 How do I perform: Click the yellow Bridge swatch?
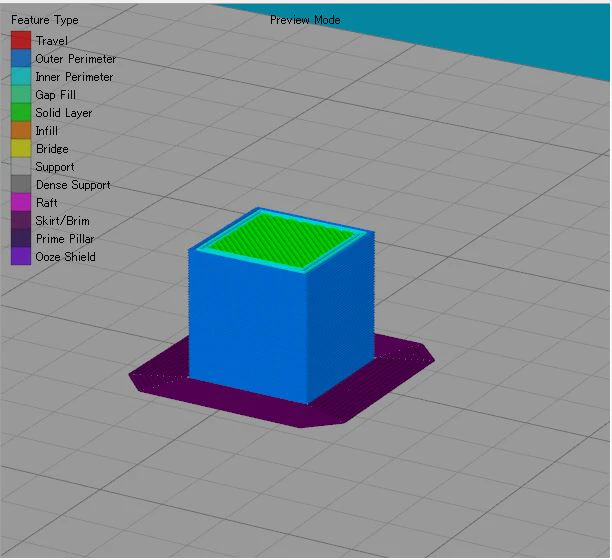(21, 148)
